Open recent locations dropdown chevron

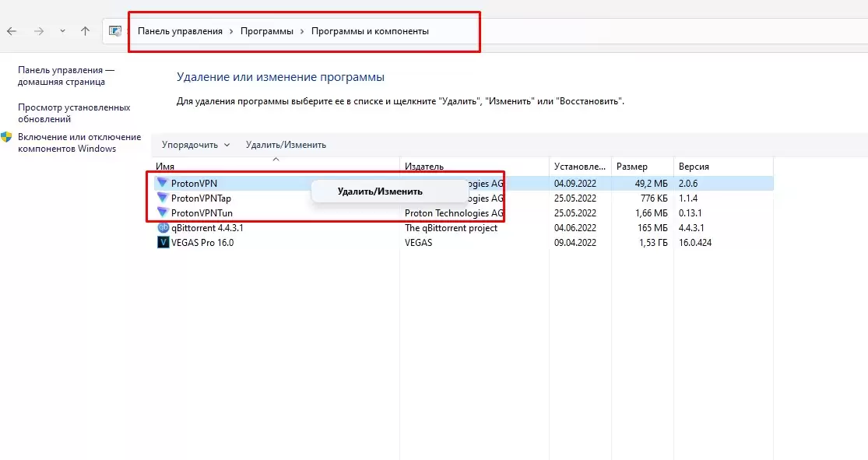point(62,31)
